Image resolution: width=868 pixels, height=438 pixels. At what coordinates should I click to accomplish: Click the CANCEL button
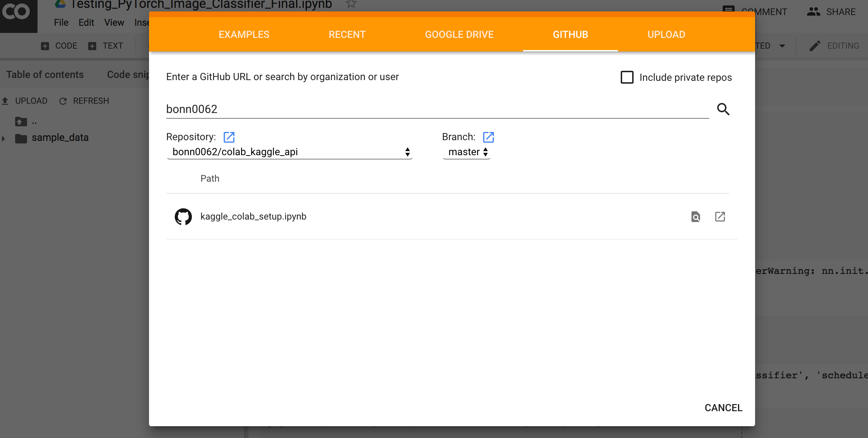tap(723, 408)
